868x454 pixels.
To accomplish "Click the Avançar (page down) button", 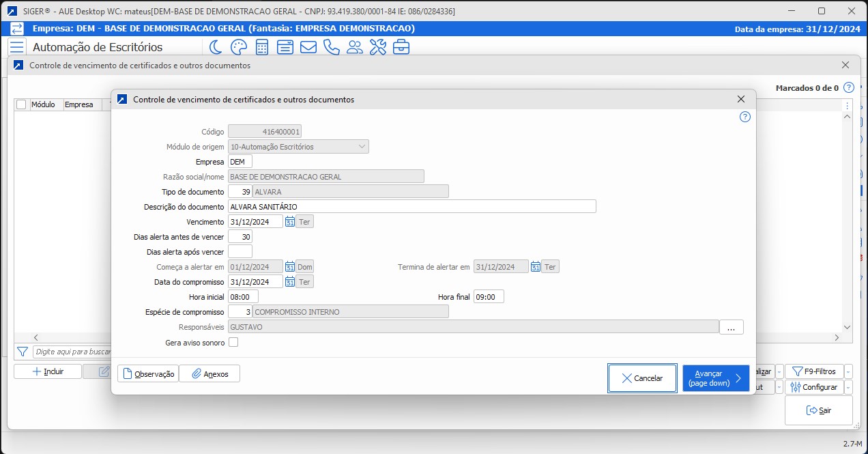I will 715,378.
